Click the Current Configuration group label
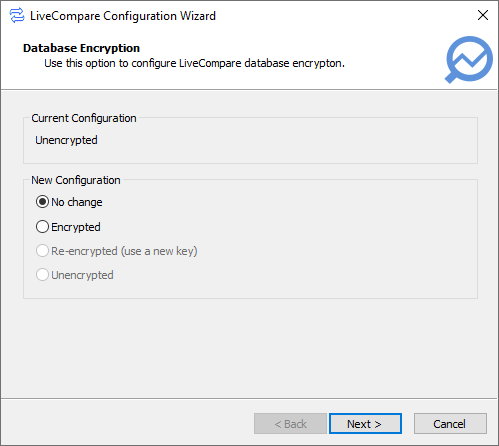This screenshot has width=499, height=446. (x=84, y=118)
